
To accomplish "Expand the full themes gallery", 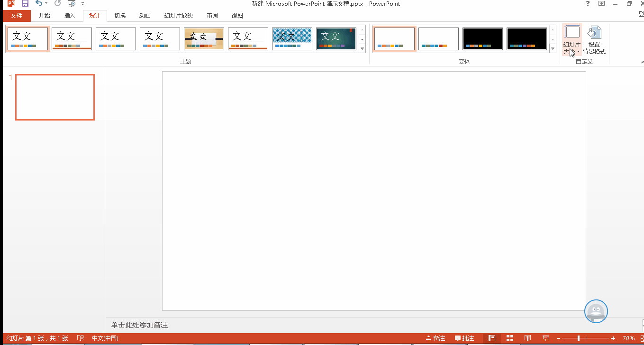I will 363,48.
